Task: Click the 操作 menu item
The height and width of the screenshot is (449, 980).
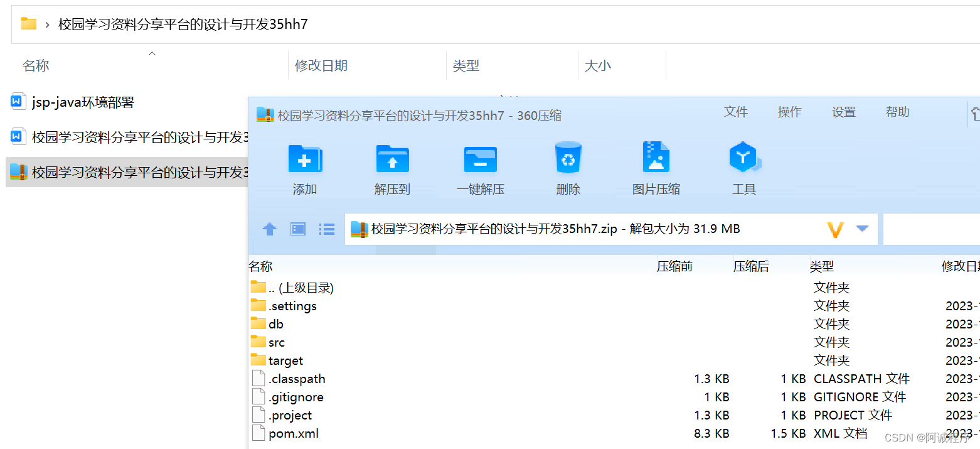Action: tap(789, 112)
